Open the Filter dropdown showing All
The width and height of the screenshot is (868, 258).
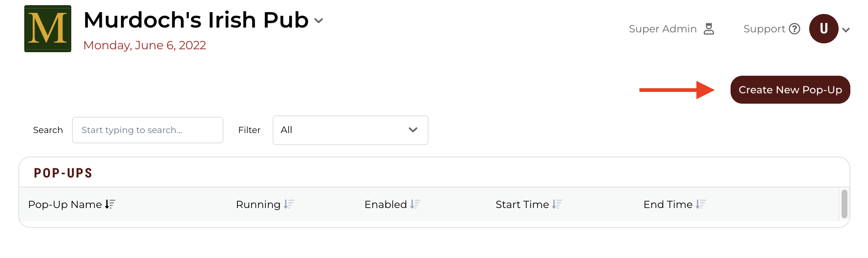point(350,130)
